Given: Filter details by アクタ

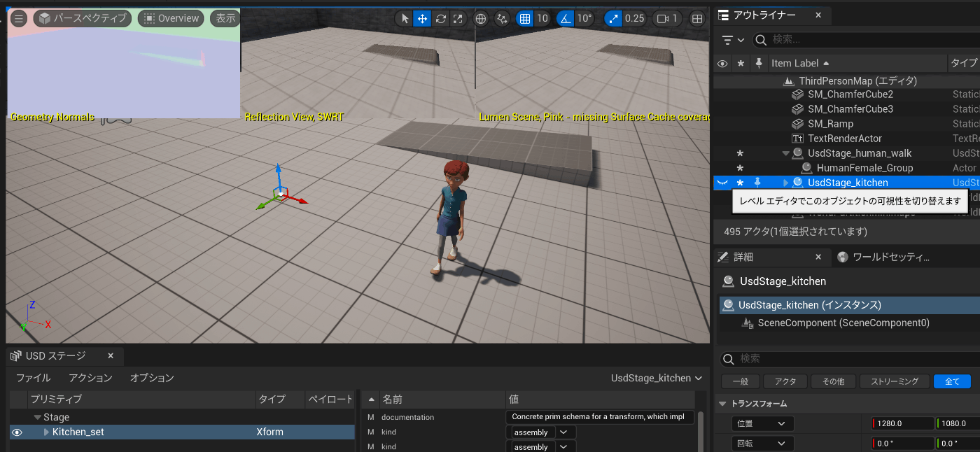Looking at the screenshot, I should click(x=785, y=381).
